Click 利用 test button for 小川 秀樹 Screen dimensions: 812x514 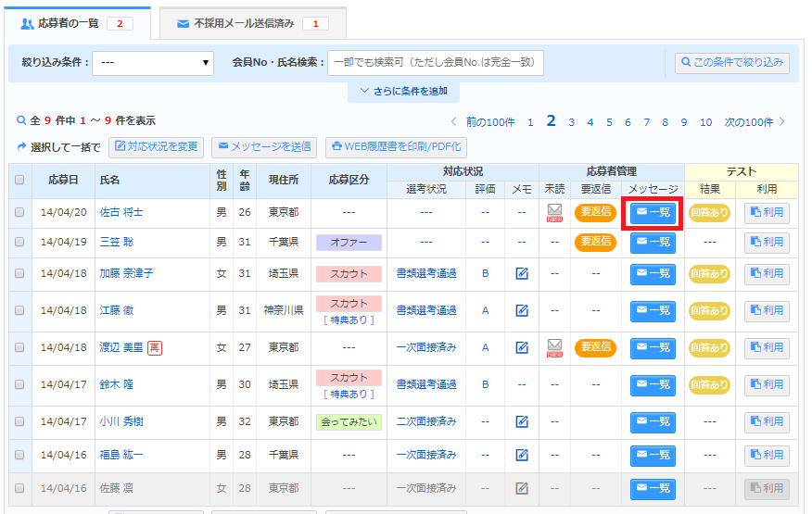767,422
